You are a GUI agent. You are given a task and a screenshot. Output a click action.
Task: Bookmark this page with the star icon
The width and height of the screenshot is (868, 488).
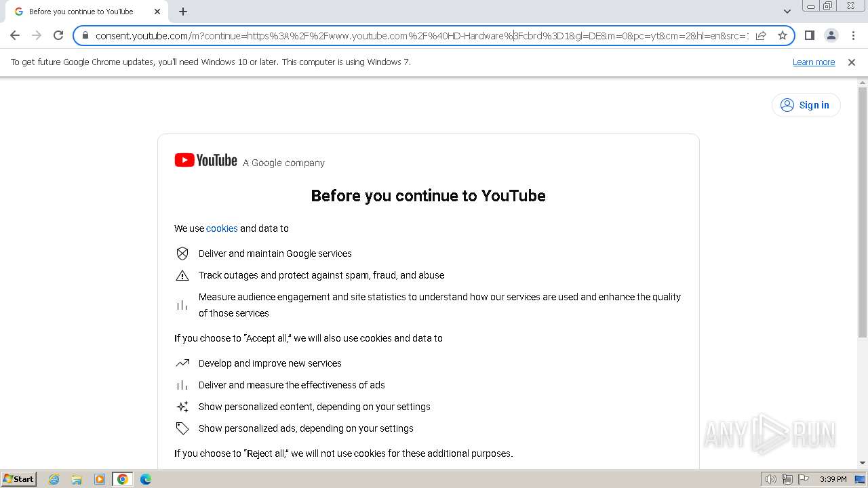(x=783, y=35)
